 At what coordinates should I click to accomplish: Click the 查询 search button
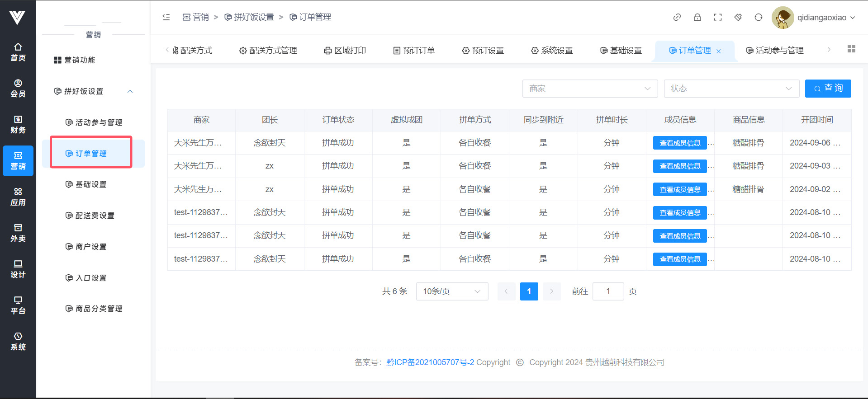828,89
